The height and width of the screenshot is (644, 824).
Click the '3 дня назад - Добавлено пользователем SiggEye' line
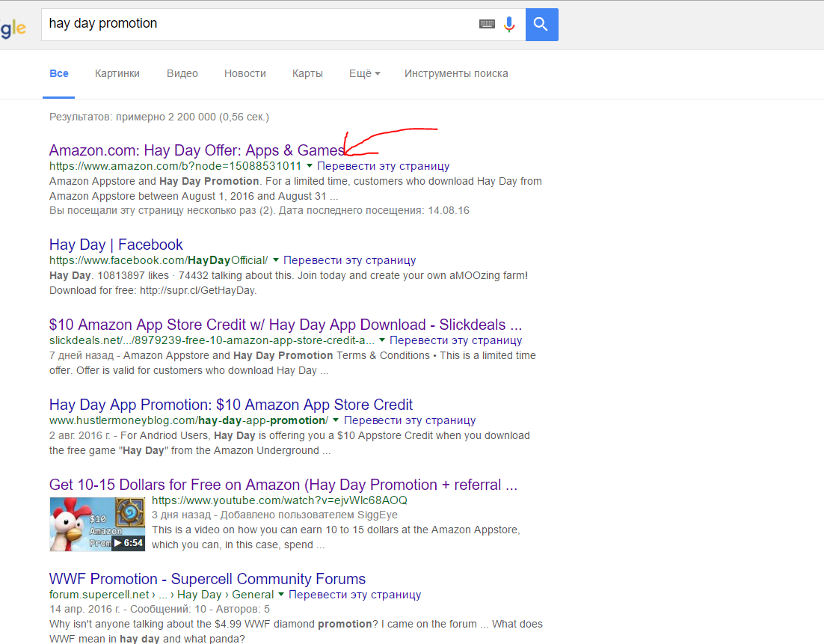coord(275,515)
